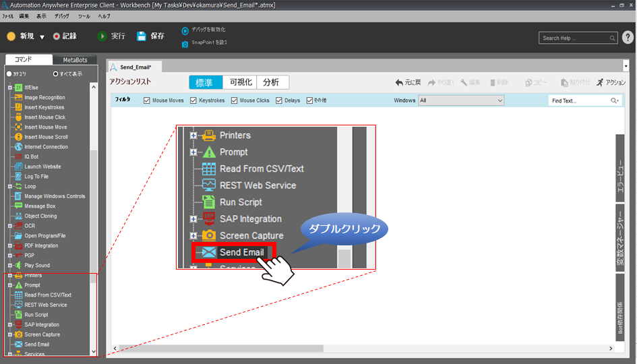Viewport: 637px width, 364px height.
Task: Click the Insert Keystrokes icon
Action: 18,107
